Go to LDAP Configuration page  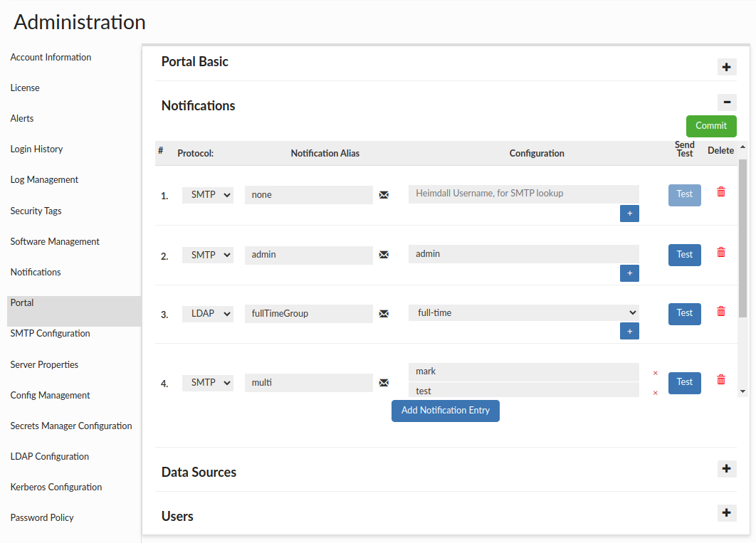coord(50,456)
